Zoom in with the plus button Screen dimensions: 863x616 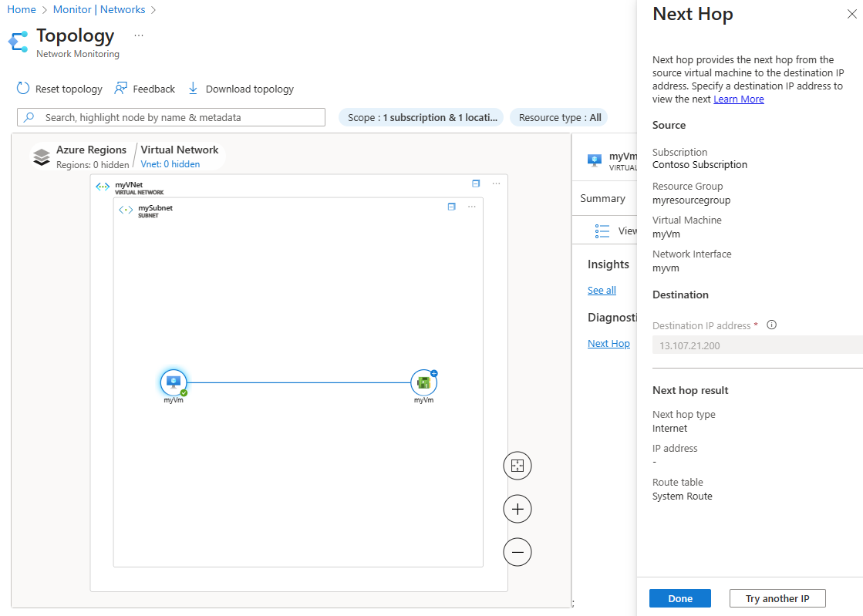(517, 509)
